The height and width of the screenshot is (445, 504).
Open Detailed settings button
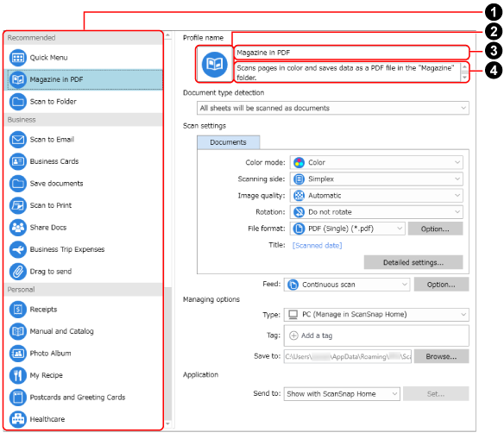point(413,262)
